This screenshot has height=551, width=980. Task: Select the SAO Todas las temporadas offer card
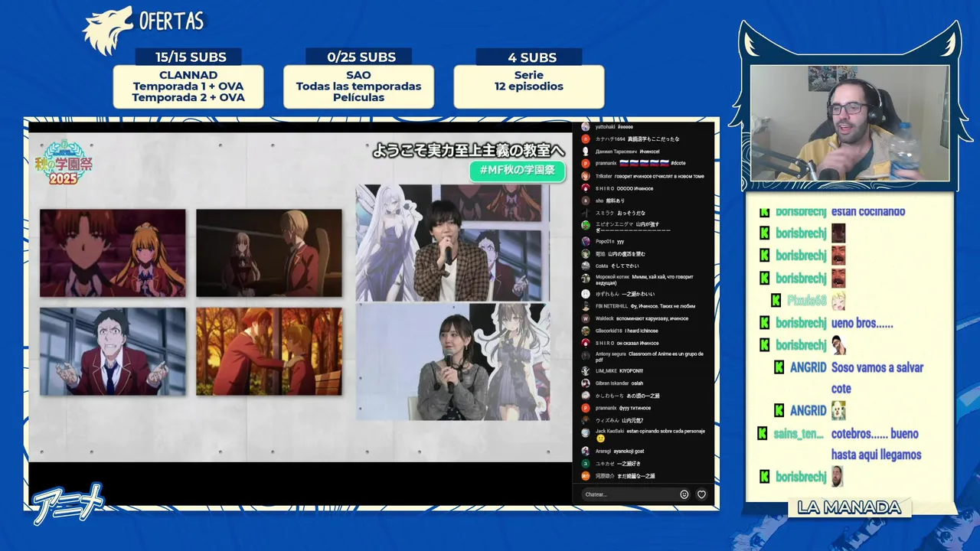[358, 86]
